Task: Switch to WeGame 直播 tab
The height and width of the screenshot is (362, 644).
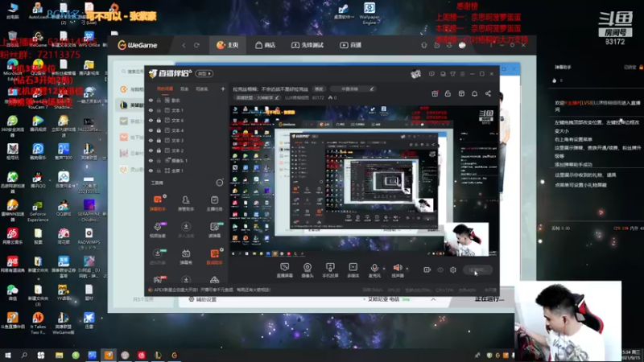Action: (x=350, y=45)
